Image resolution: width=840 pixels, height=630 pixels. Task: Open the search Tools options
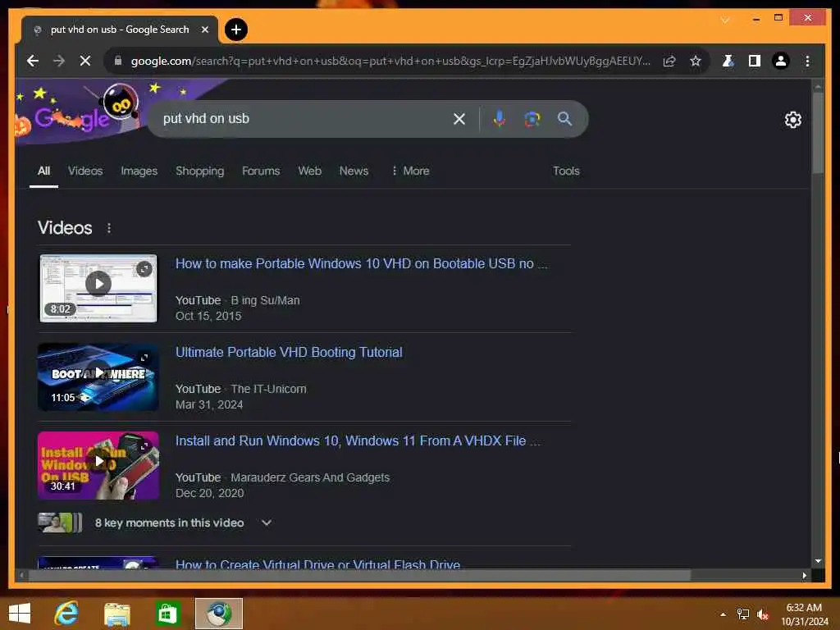point(566,171)
